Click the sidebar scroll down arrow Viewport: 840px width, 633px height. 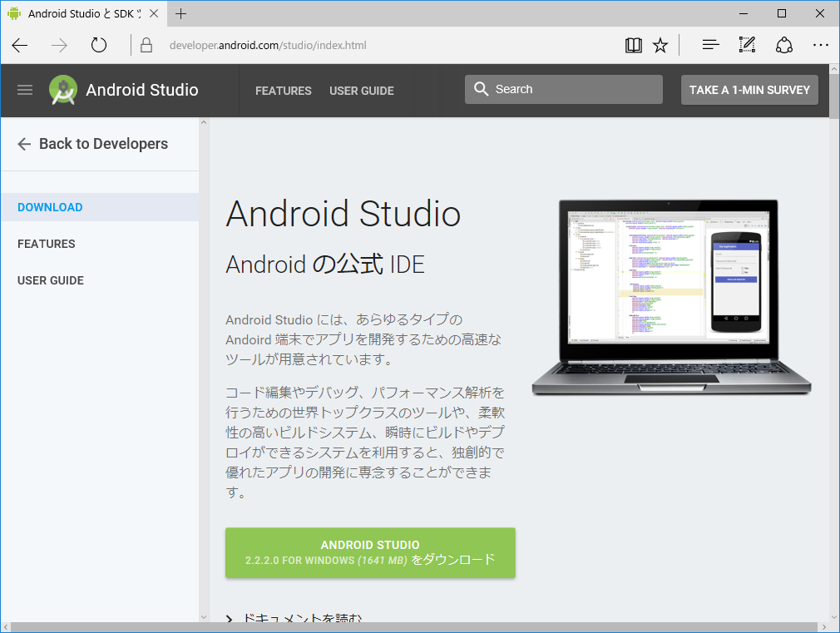[x=204, y=617]
